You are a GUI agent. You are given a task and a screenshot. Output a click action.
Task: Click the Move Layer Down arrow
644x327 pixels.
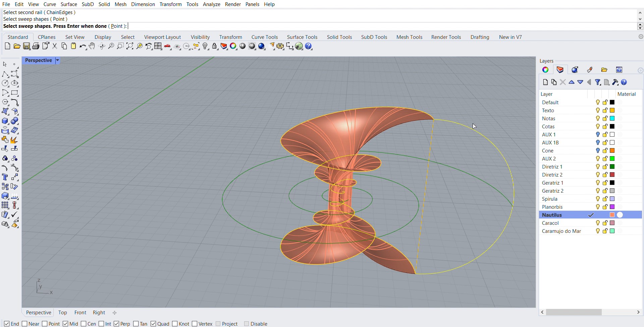pos(580,82)
